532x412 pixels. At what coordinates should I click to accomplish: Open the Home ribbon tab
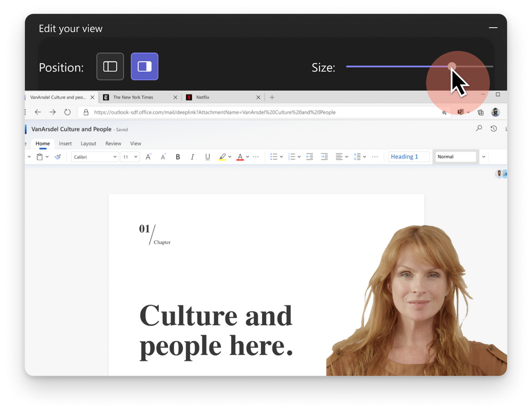(x=43, y=144)
